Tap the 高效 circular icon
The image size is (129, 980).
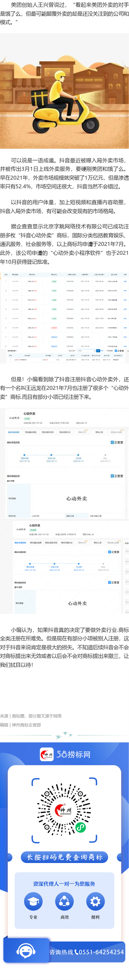(x=65, y=902)
